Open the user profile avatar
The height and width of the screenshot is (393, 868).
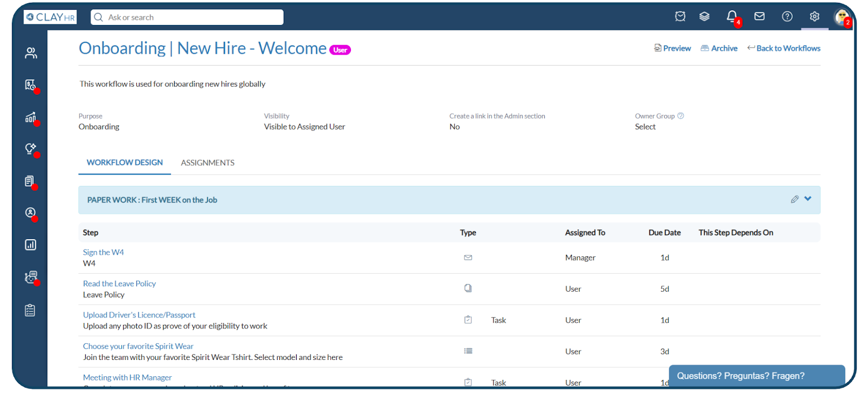[842, 17]
